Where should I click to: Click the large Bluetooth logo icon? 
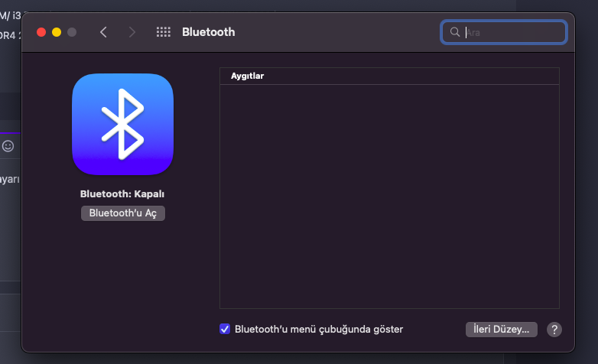(122, 124)
